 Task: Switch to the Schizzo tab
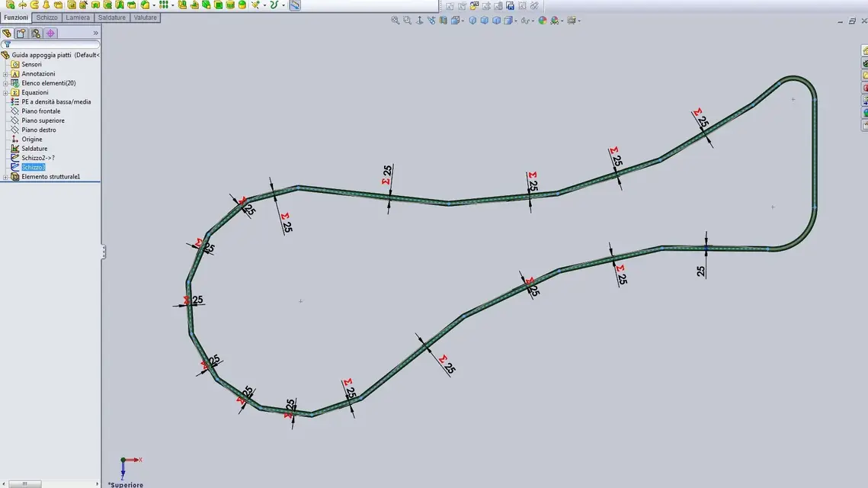point(47,18)
